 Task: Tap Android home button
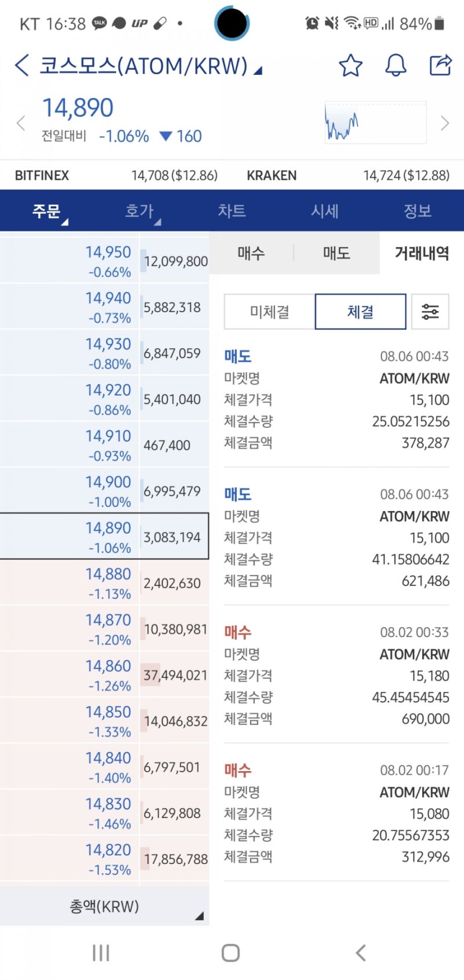point(231,953)
